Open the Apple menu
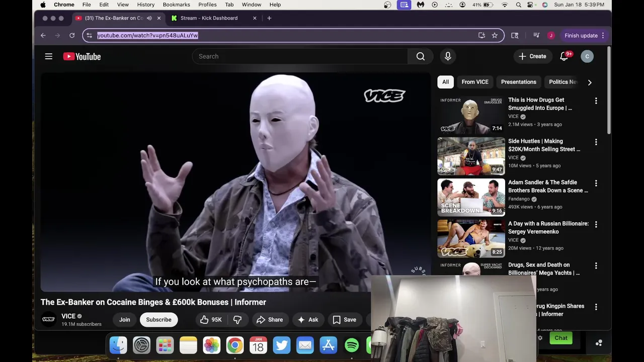644x362 pixels. click(x=43, y=5)
